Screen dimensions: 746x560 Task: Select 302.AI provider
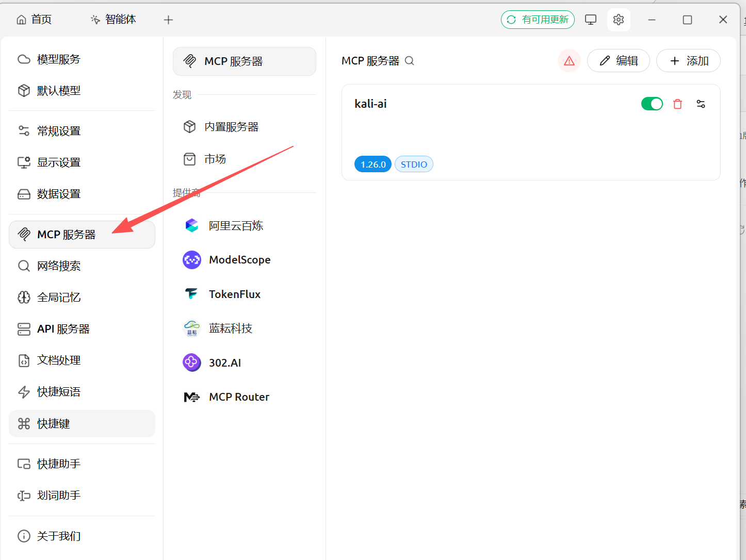point(245,363)
